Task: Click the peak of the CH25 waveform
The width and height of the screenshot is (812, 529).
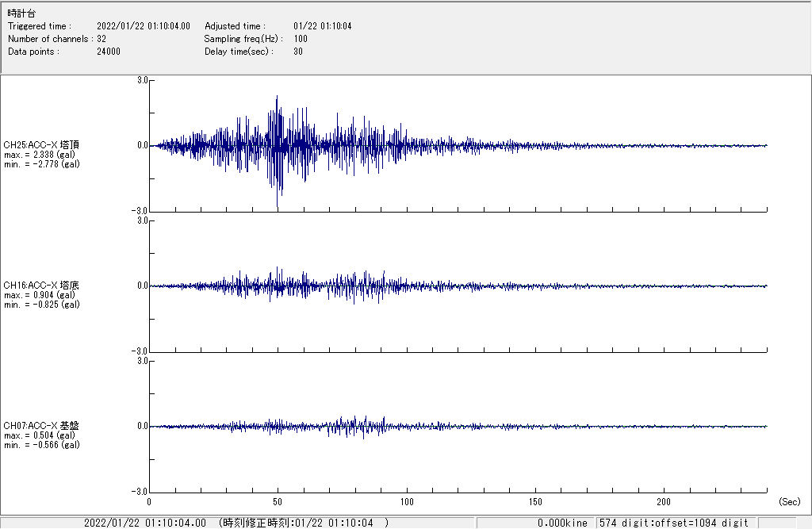Action: coord(277,97)
